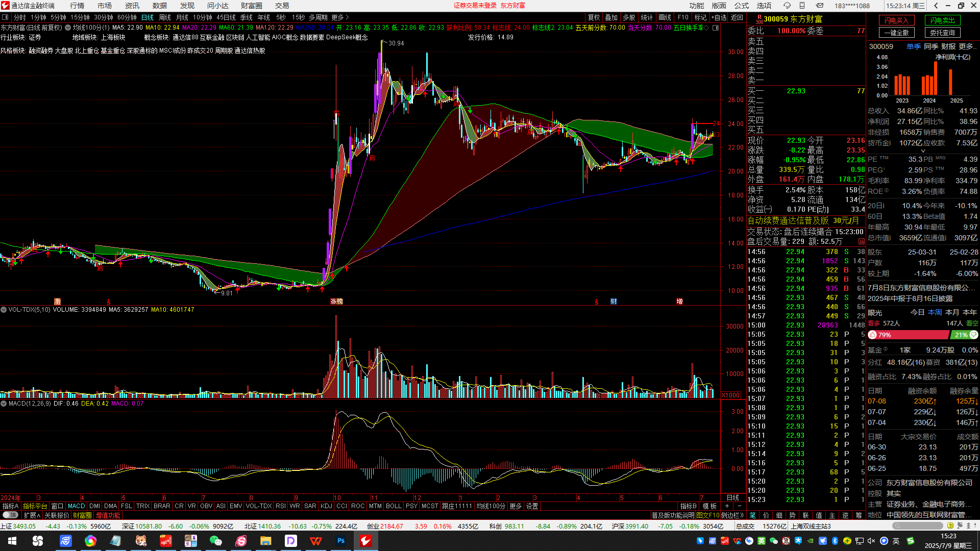This screenshot has height=551, width=980.
Task: Expand 更多 periods dropdown in period bar
Action: (x=340, y=17)
